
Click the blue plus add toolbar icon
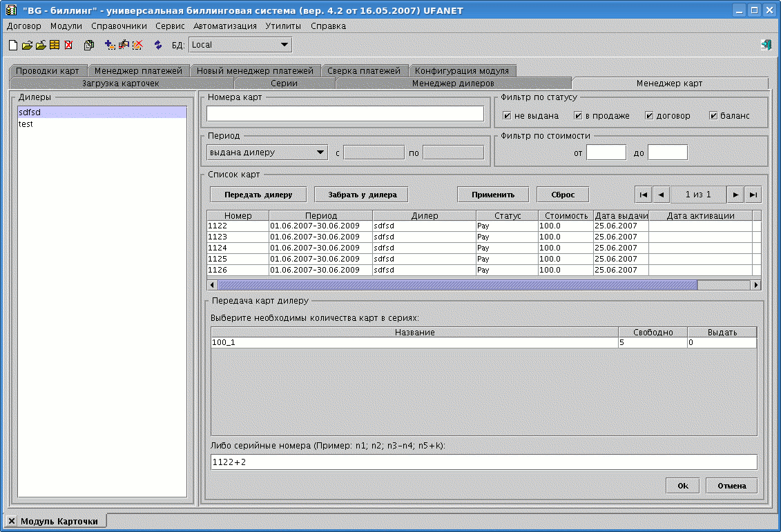click(110, 45)
